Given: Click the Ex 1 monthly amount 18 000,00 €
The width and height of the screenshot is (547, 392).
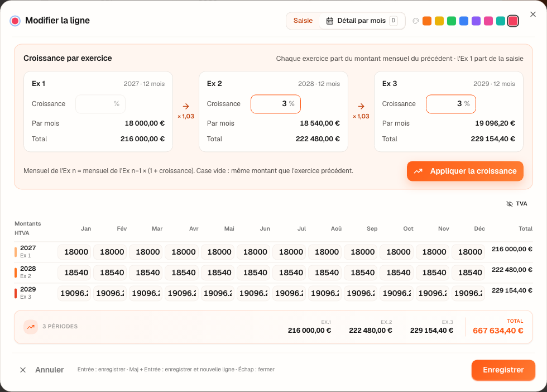Looking at the screenshot, I should [x=145, y=123].
